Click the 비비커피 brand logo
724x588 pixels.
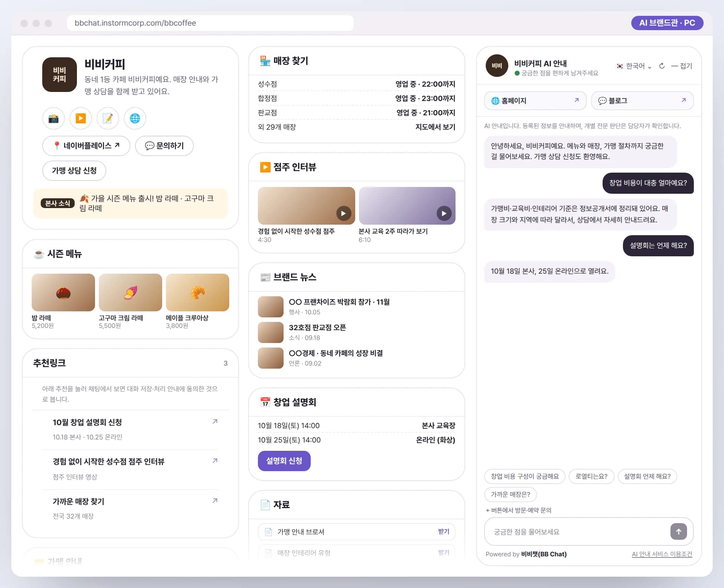[x=60, y=75]
